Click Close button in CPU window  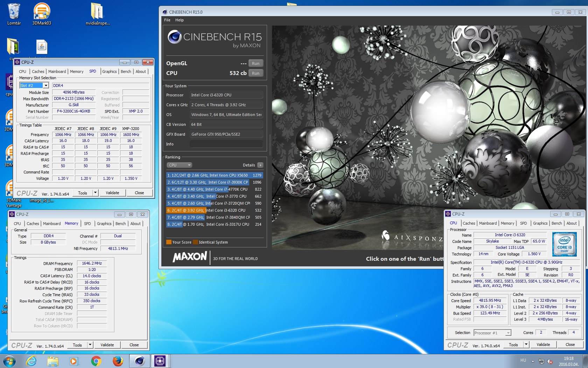[x=570, y=345]
